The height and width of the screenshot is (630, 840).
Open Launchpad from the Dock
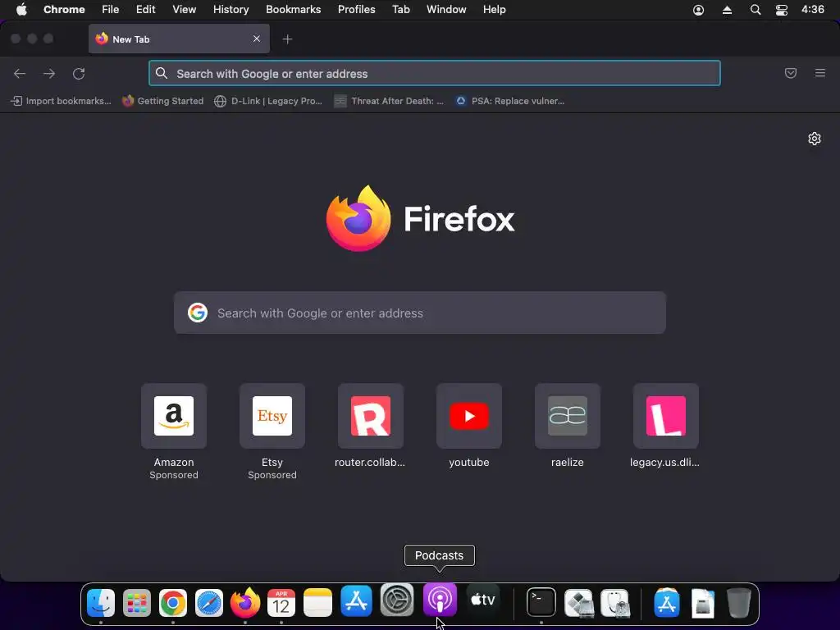click(x=137, y=603)
